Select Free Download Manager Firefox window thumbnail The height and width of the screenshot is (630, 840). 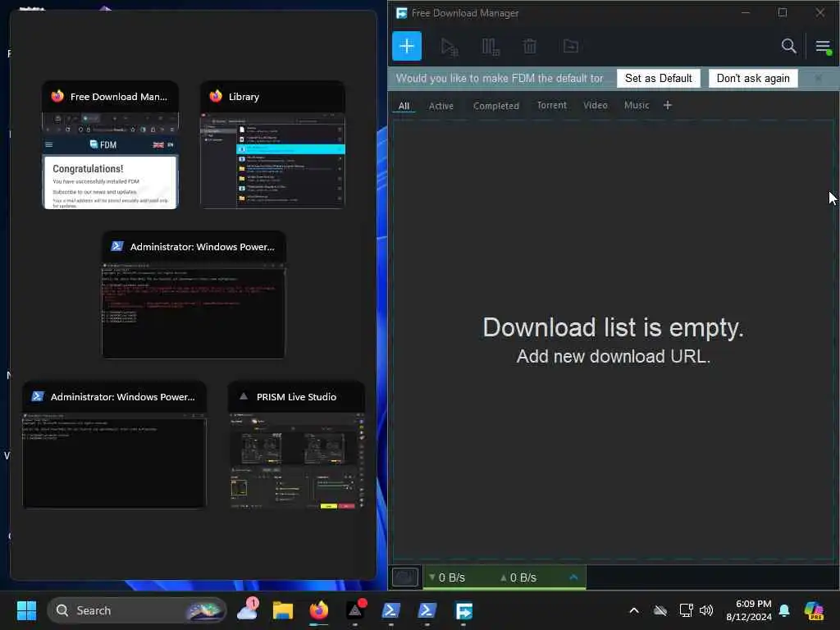(111, 144)
